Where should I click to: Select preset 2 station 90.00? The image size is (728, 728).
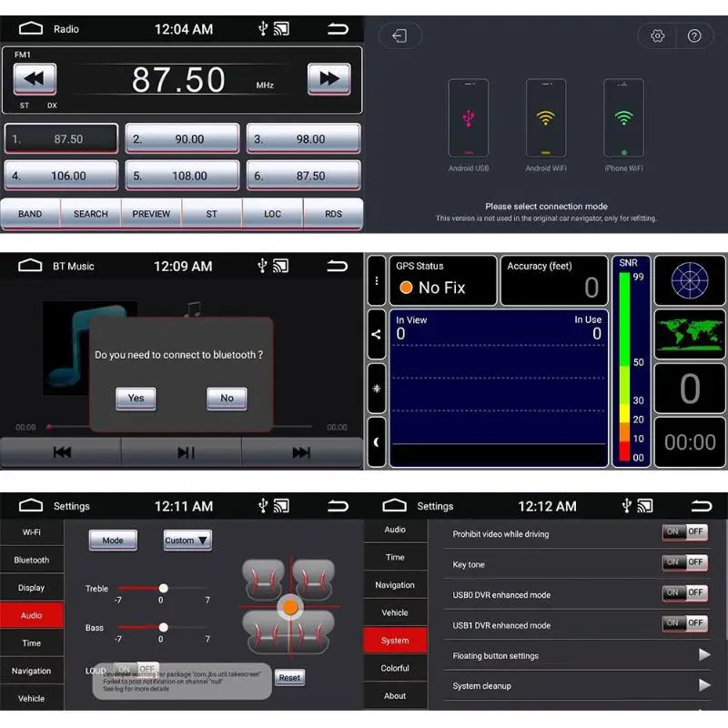(x=183, y=138)
